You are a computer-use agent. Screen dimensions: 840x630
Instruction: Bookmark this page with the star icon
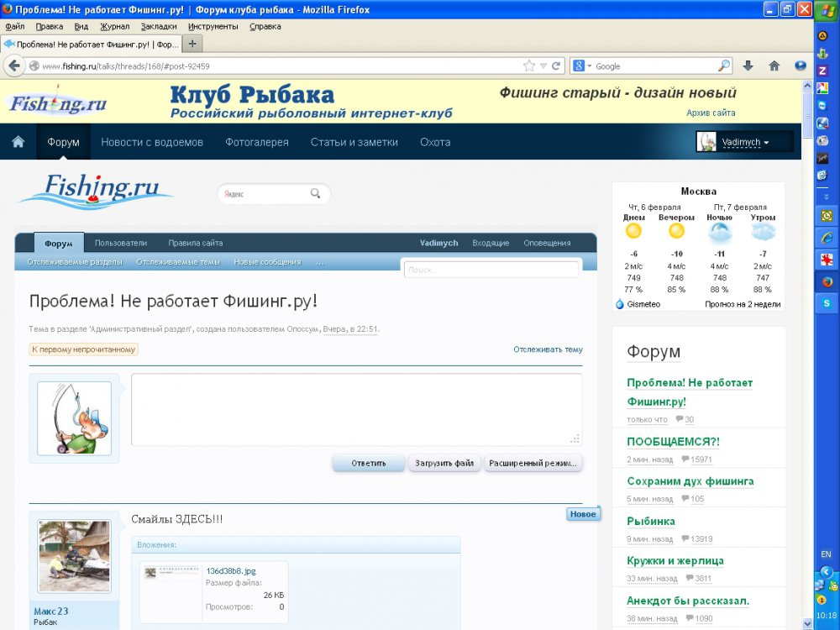[529, 66]
